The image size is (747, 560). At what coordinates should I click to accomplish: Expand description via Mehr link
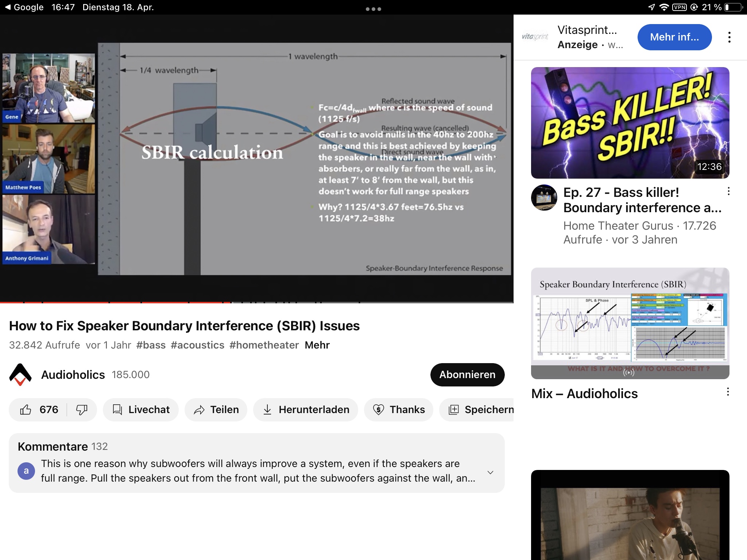(x=317, y=345)
